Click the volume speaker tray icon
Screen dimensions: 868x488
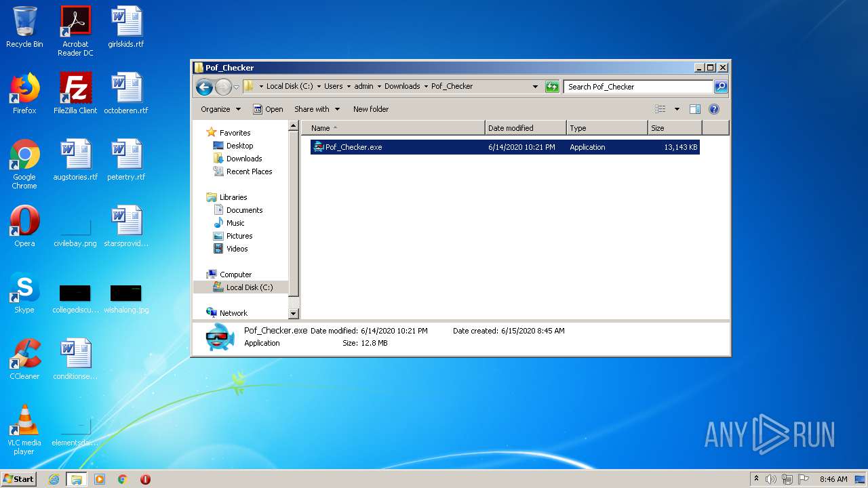(771, 479)
